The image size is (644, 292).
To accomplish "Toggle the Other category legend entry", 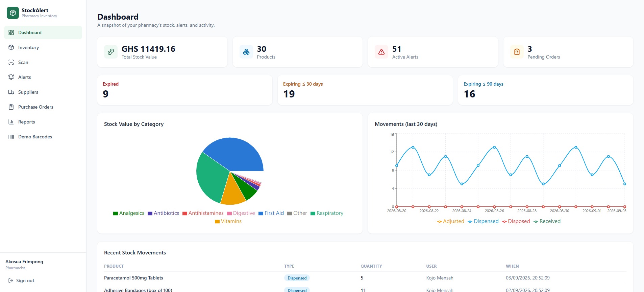I will pyautogui.click(x=297, y=213).
